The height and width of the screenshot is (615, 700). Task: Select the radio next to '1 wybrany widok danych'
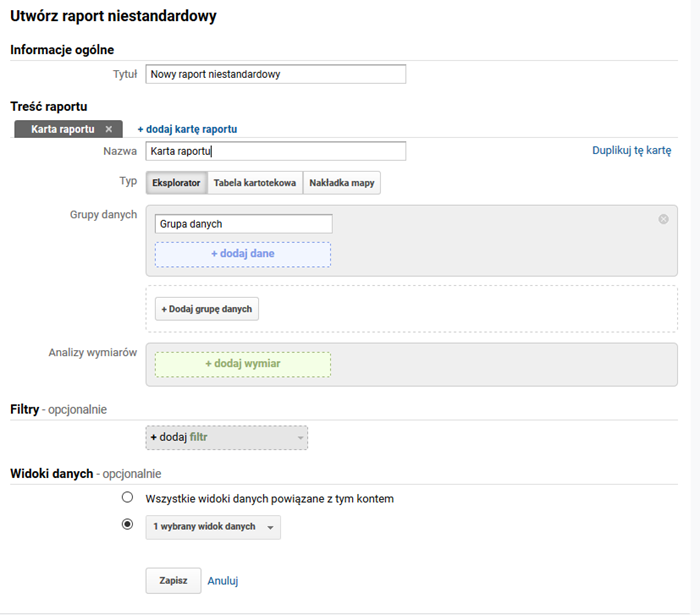tap(127, 525)
